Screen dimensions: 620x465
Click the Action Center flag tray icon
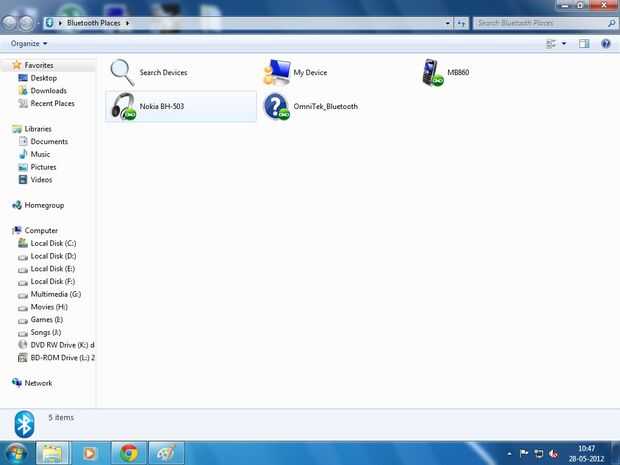click(524, 453)
